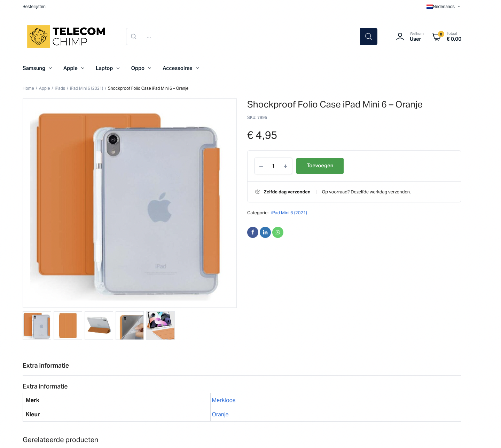Share product on Facebook
Screen dimensions: 501x448
[253, 232]
